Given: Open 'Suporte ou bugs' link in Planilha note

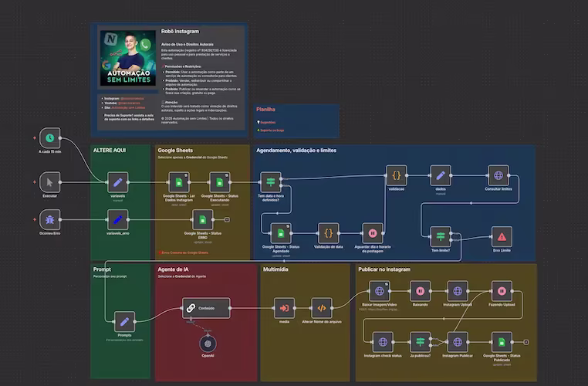Looking at the screenshot, I should click(271, 130).
